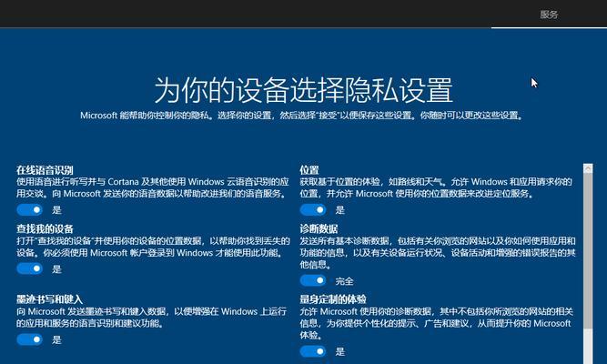607x364 pixels.
Task: Select the 服务 tab at top
Action: pyautogui.click(x=549, y=15)
